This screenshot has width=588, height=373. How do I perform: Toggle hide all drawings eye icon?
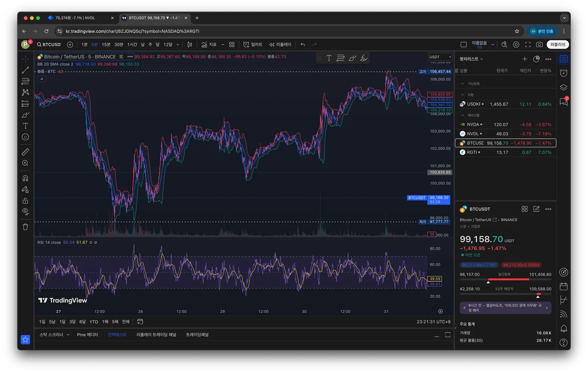pos(25,211)
